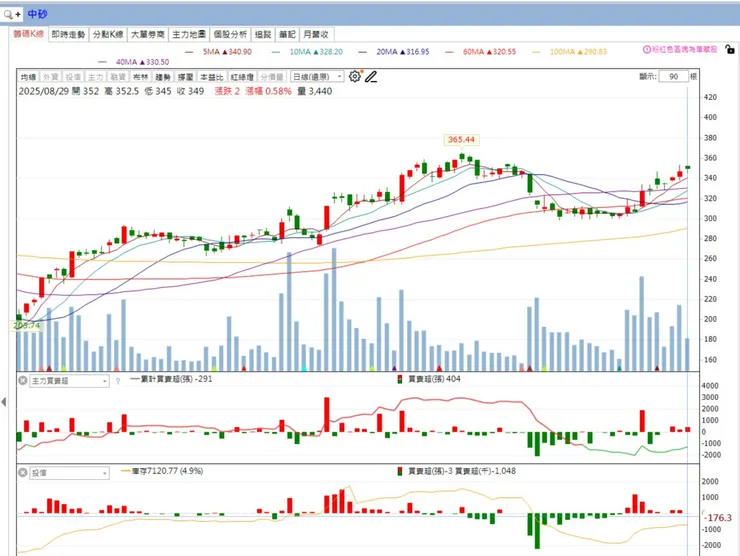Collapse the left side panel arrow
The image size is (740, 556).
click(4, 402)
